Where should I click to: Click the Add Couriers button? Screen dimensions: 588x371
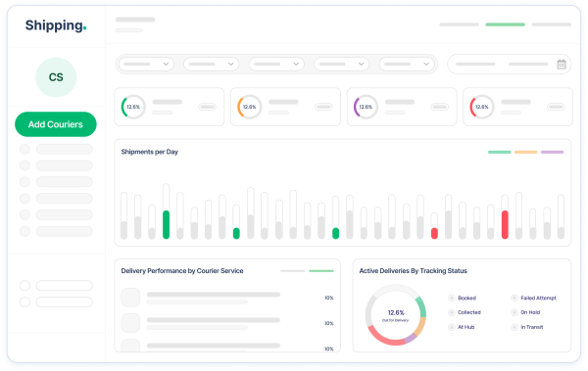56,124
